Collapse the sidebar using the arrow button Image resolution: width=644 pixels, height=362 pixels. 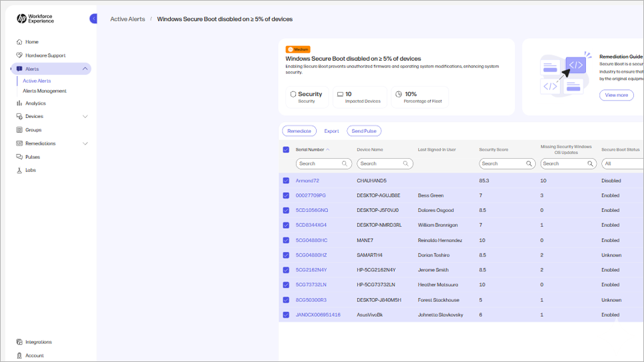[x=93, y=19]
